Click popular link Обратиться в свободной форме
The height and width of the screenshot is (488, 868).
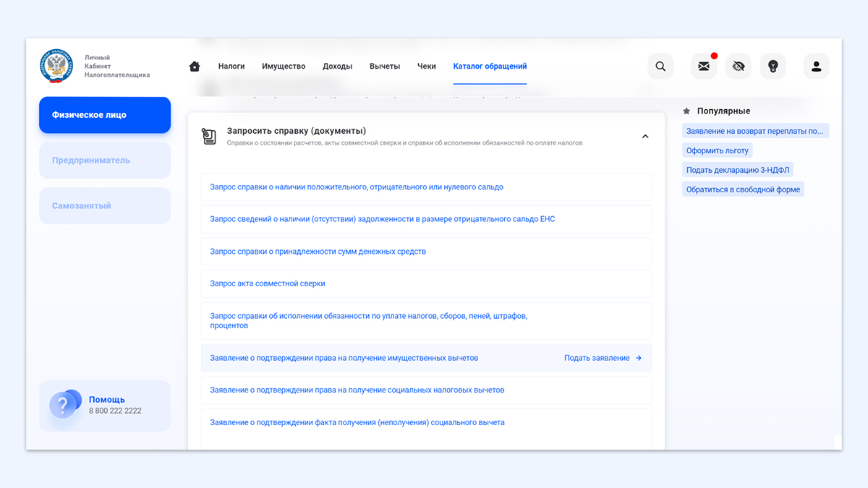tap(743, 189)
